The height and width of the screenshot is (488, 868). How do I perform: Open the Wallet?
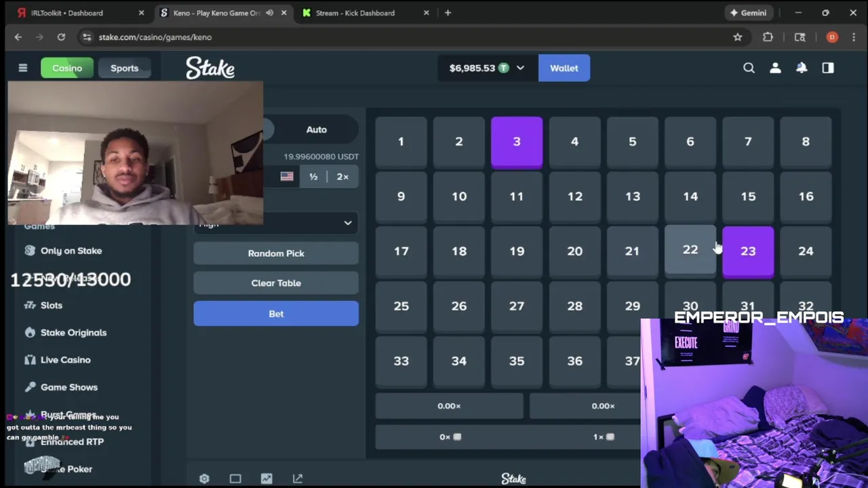[564, 68]
